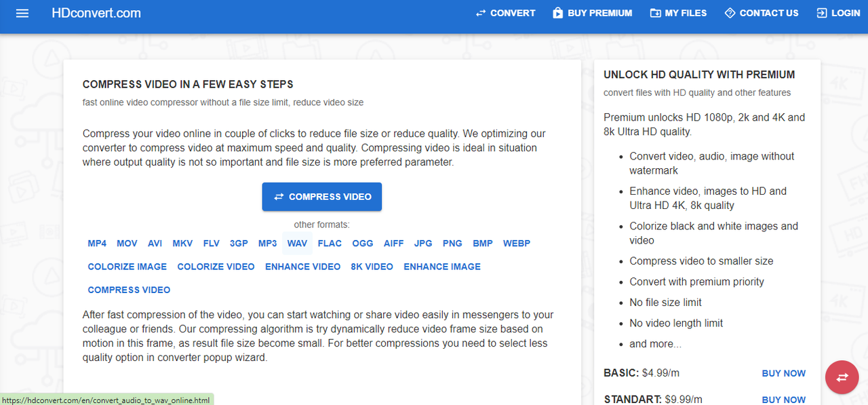The image size is (868, 405).
Task: Open the CONVERT menu item
Action: click(505, 13)
